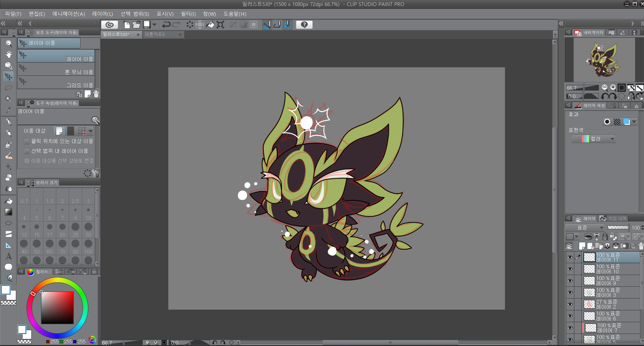Open file with folder icon

coord(136,25)
